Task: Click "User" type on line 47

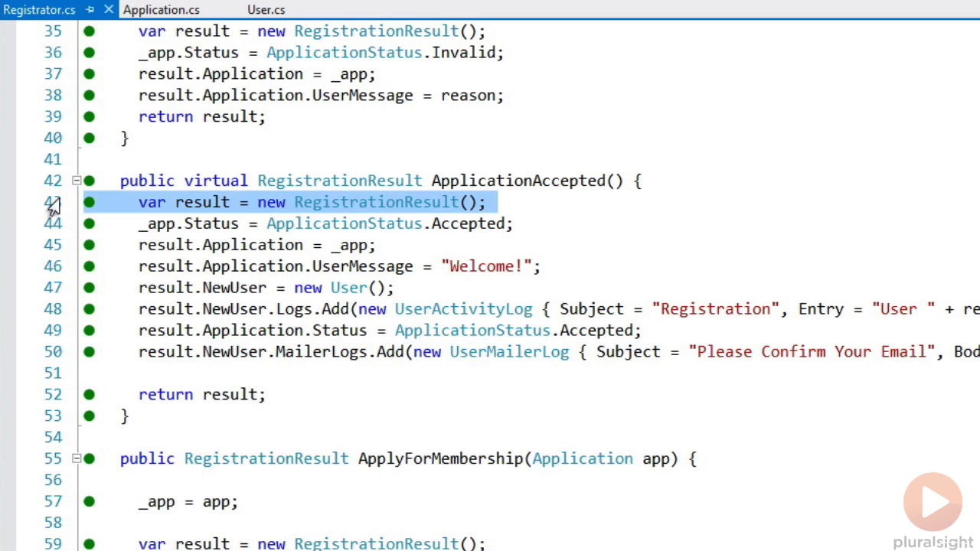Action: point(348,288)
